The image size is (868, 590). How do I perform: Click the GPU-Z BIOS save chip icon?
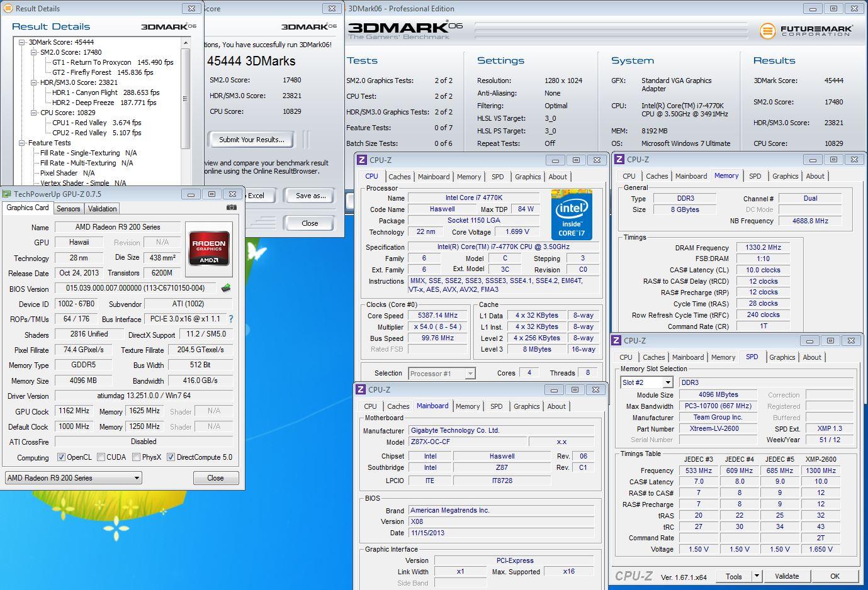pyautogui.click(x=226, y=288)
